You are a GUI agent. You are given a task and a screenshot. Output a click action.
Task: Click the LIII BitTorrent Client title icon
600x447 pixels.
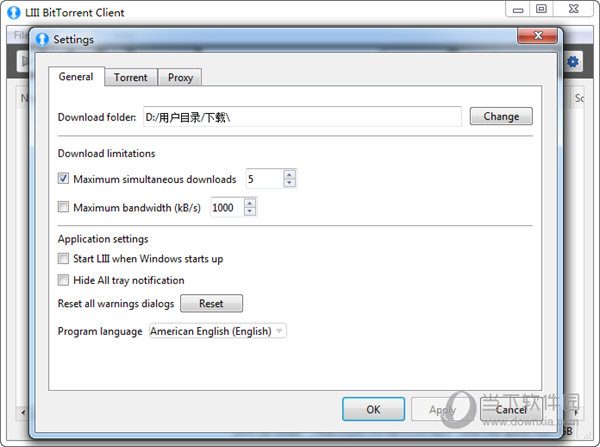(14, 12)
